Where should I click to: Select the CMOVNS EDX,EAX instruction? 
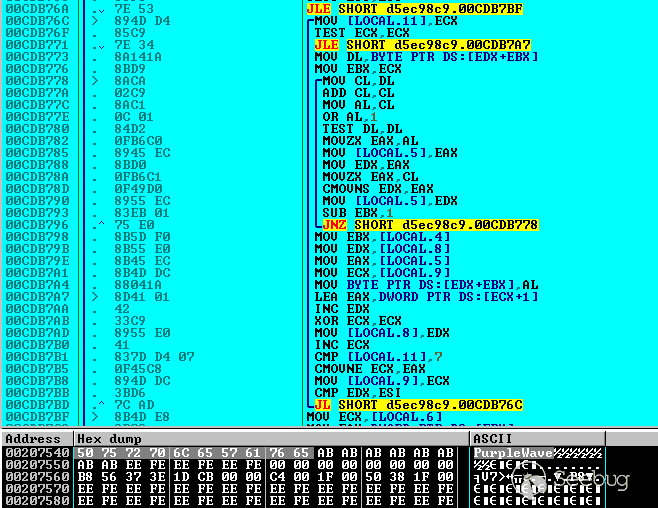point(378,189)
